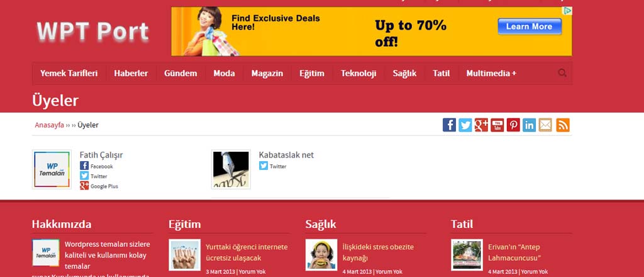Click the Learn More ad button
Image resolution: width=644 pixels, height=277 pixels.
pyautogui.click(x=530, y=26)
